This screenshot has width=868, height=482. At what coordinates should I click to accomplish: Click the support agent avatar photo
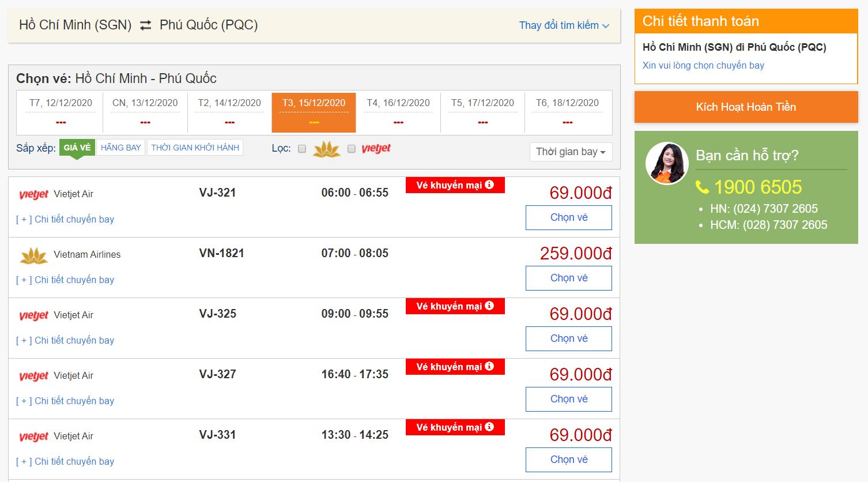point(667,163)
